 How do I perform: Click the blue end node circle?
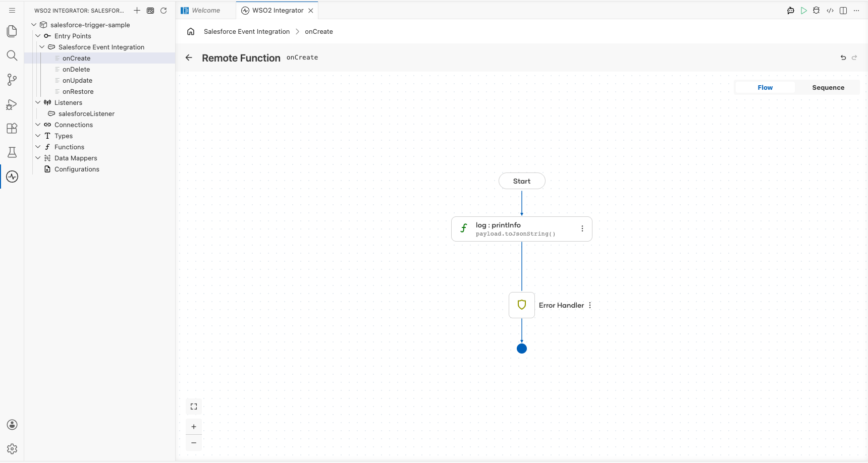(x=522, y=349)
